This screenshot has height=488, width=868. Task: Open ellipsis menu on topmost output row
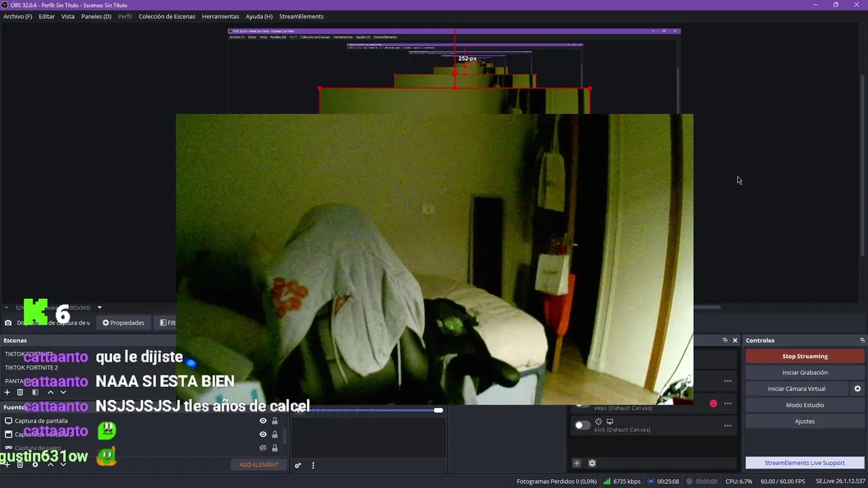728,381
